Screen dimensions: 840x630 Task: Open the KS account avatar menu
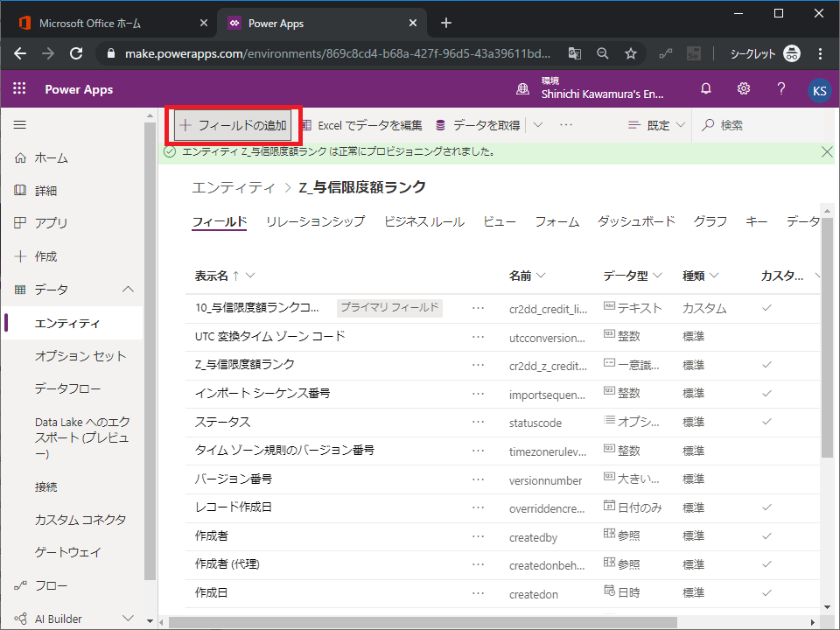click(x=819, y=90)
